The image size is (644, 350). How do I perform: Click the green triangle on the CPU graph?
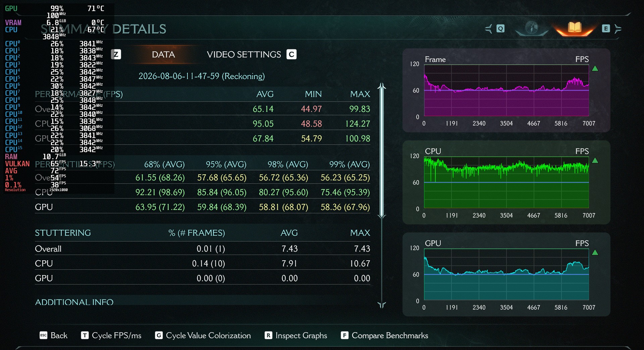[x=595, y=161]
